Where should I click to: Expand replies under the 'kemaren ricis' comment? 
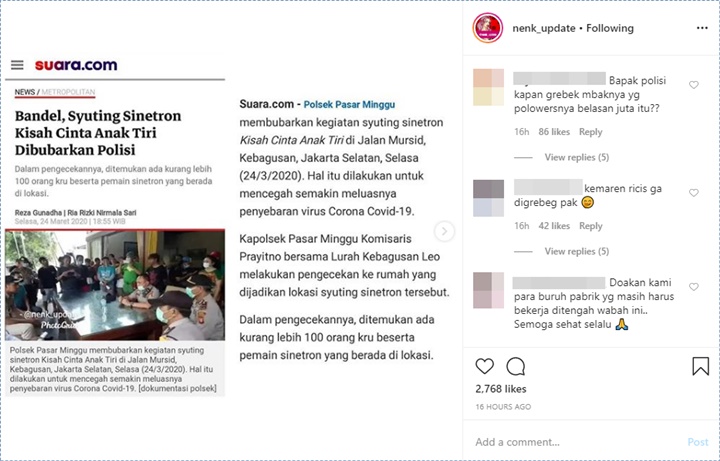click(x=576, y=252)
